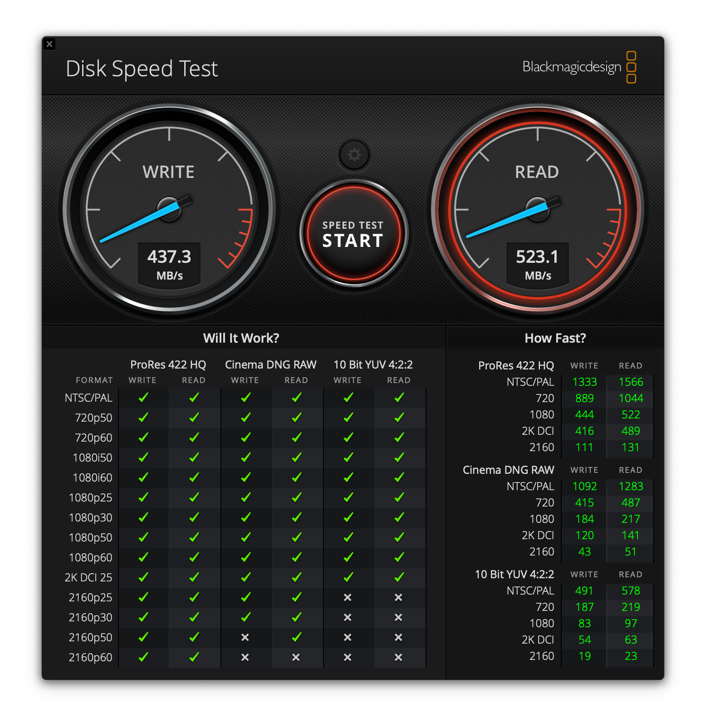
Task: Click the 2160p25 format row label
Action: click(x=91, y=598)
